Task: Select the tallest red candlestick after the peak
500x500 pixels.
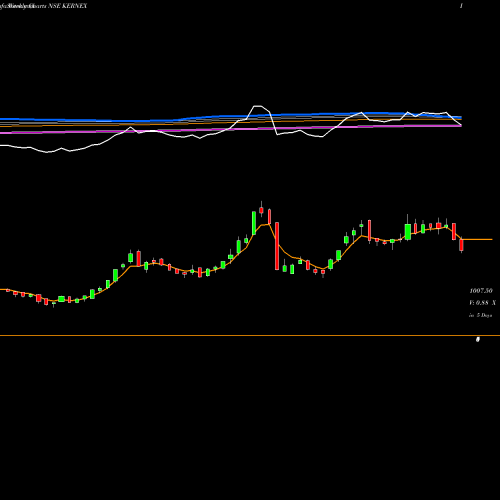Action: click(277, 246)
